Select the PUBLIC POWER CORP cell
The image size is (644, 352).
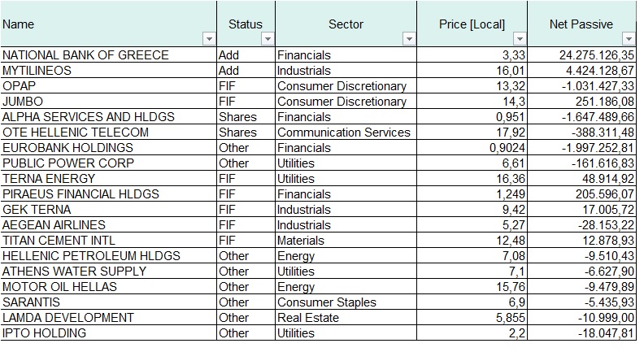click(68, 163)
